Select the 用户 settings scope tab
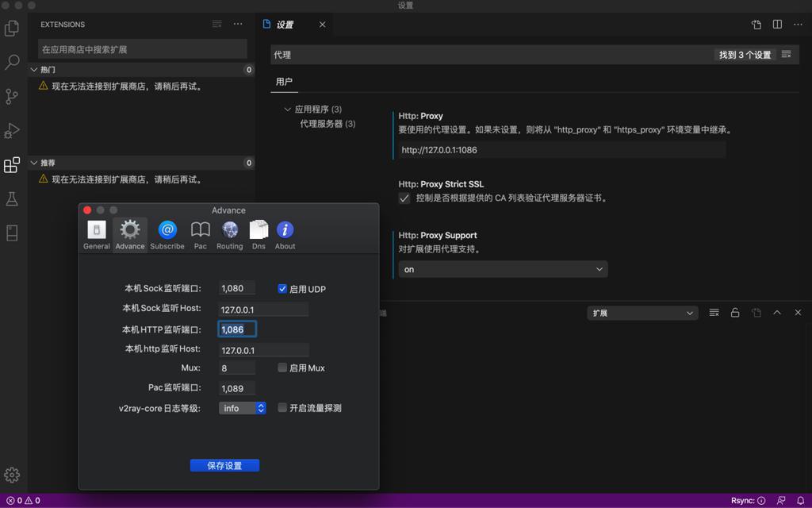Image resolution: width=812 pixels, height=508 pixels. point(284,82)
